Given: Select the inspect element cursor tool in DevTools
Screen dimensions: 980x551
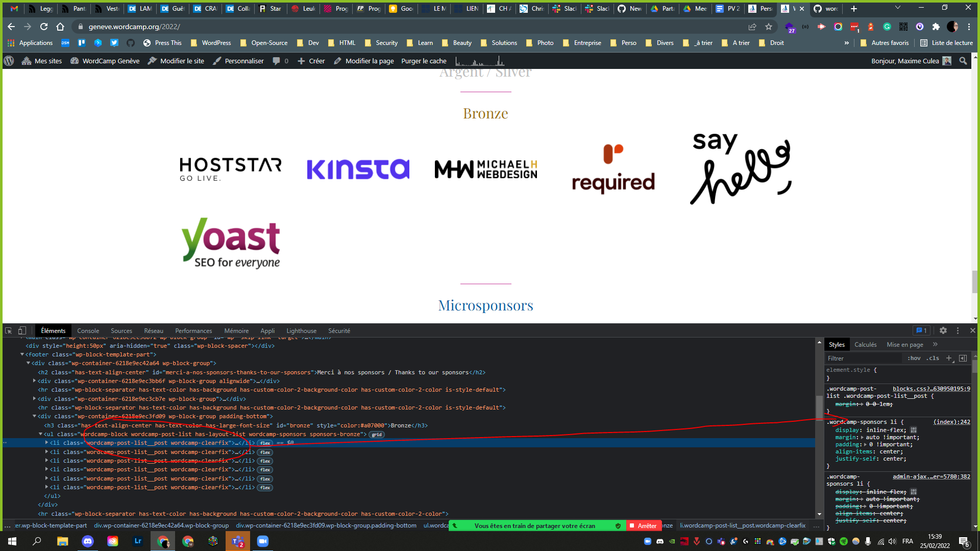Looking at the screenshot, I should (8, 330).
